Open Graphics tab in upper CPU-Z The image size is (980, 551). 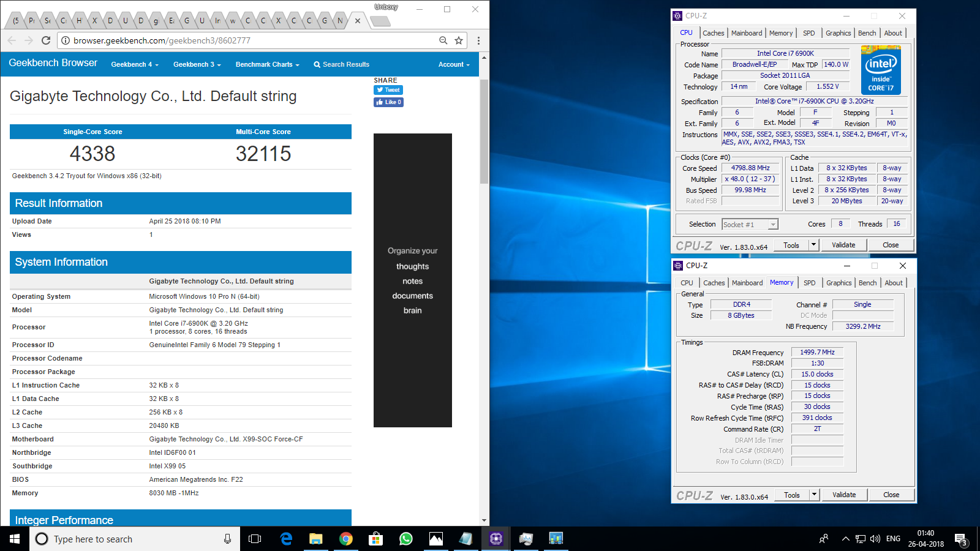pyautogui.click(x=839, y=33)
